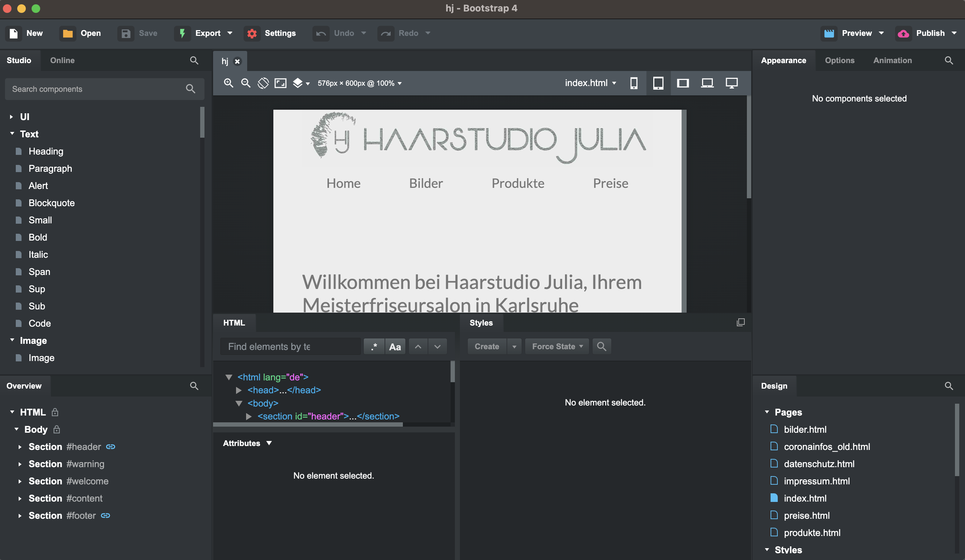Image resolution: width=965 pixels, height=560 pixels.
Task: Click the Create button in Styles panel
Action: click(487, 346)
